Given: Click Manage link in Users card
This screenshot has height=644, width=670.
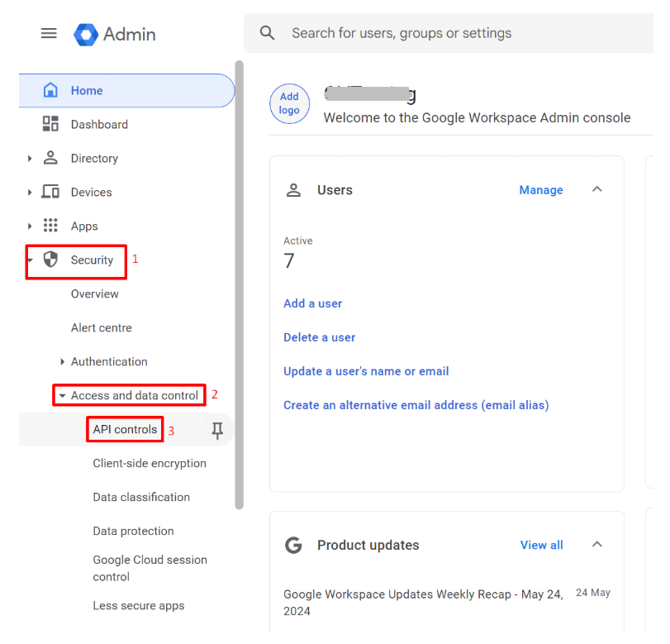Looking at the screenshot, I should [541, 190].
